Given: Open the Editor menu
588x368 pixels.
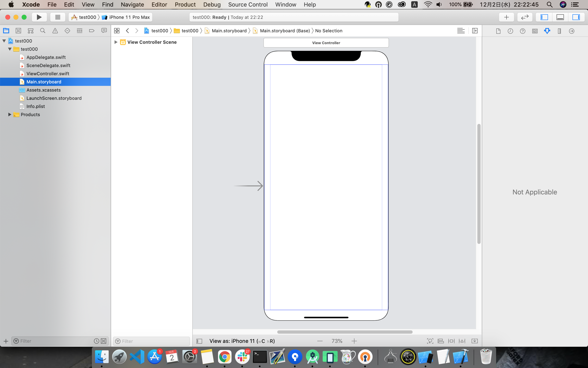Looking at the screenshot, I should point(159,4).
